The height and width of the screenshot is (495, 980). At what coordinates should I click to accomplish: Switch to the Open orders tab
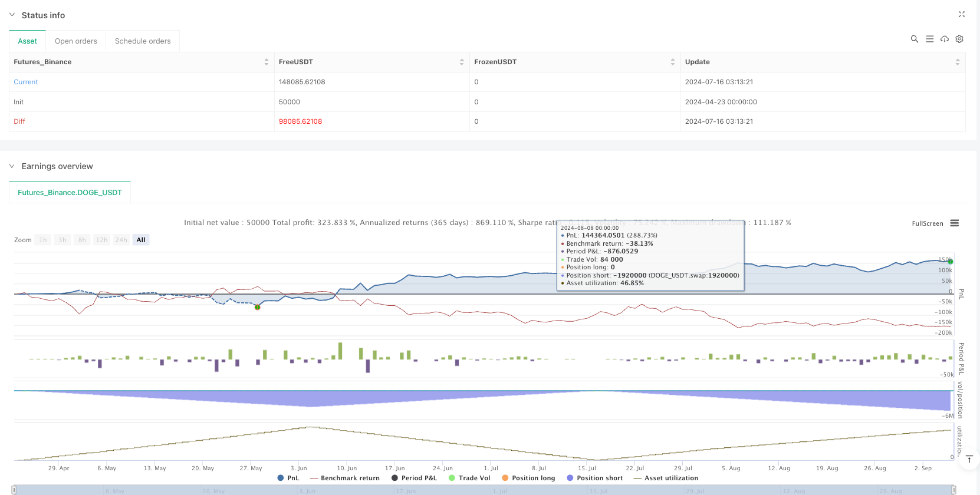pyautogui.click(x=76, y=41)
